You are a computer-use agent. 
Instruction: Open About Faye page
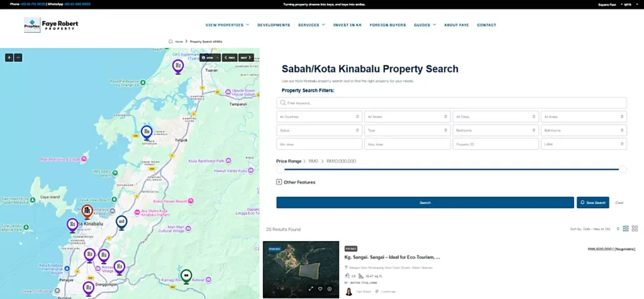click(457, 25)
